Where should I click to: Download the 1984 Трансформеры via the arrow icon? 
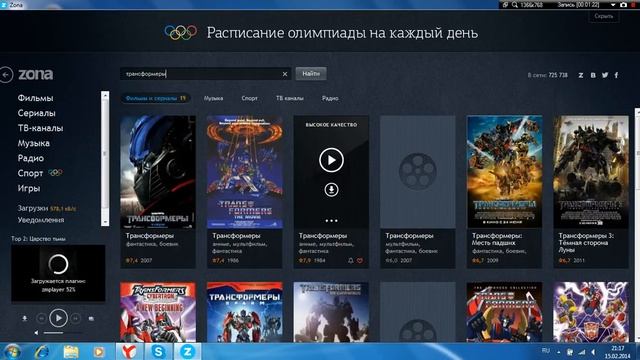[x=331, y=190]
